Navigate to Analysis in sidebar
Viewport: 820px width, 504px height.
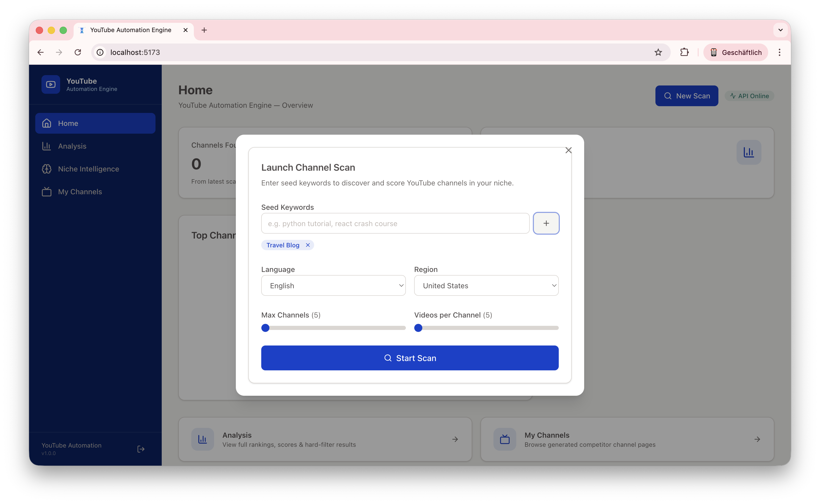pos(72,146)
